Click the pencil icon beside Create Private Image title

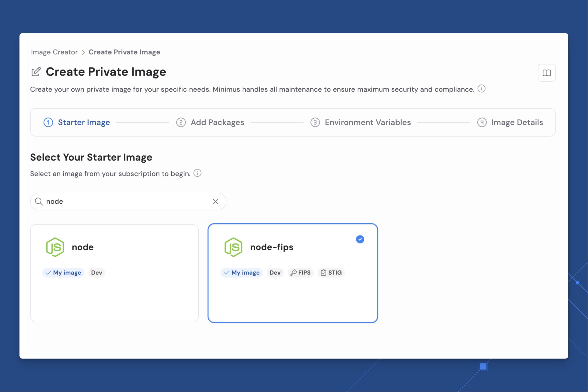(x=36, y=72)
